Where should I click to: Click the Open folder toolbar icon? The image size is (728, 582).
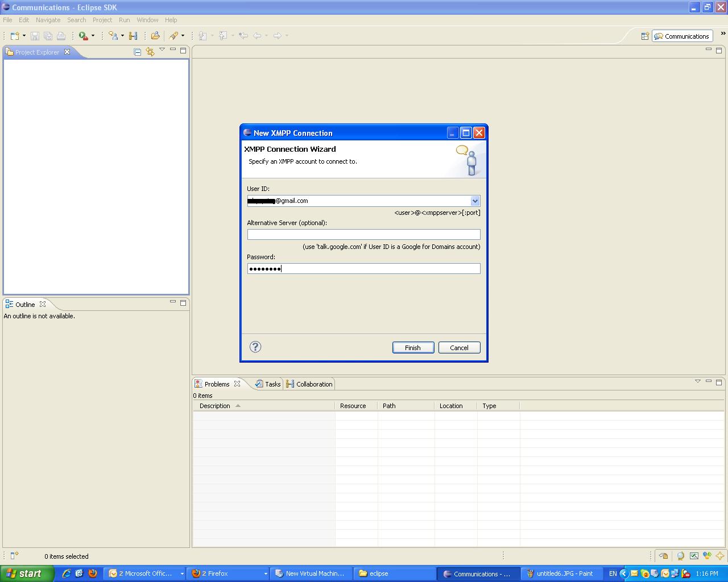click(x=155, y=36)
